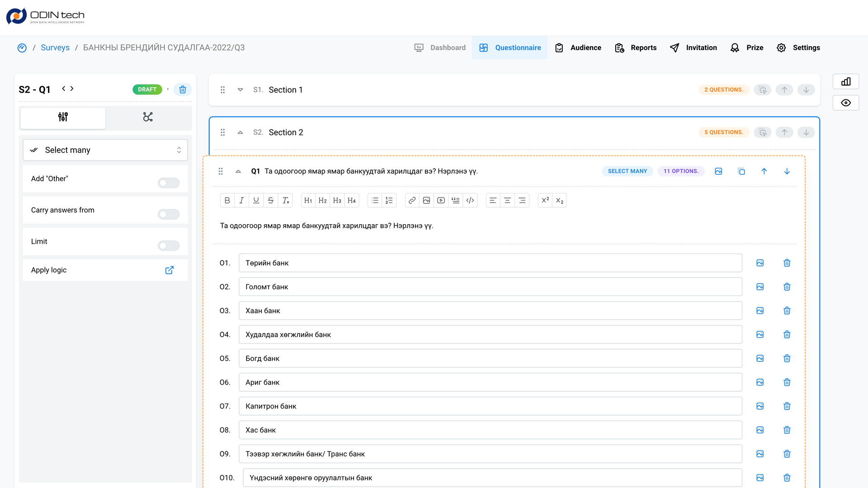Click the Bold formatting icon

click(227, 200)
